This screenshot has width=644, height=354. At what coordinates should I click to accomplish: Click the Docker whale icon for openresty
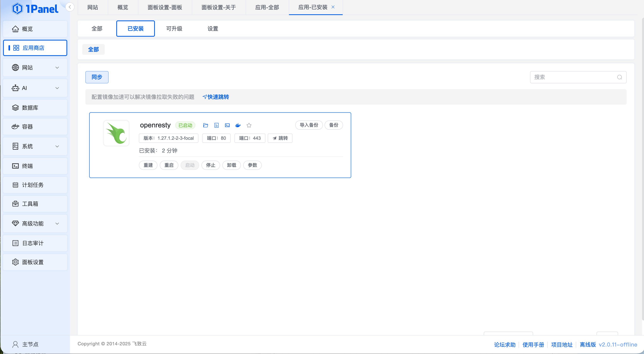(238, 125)
